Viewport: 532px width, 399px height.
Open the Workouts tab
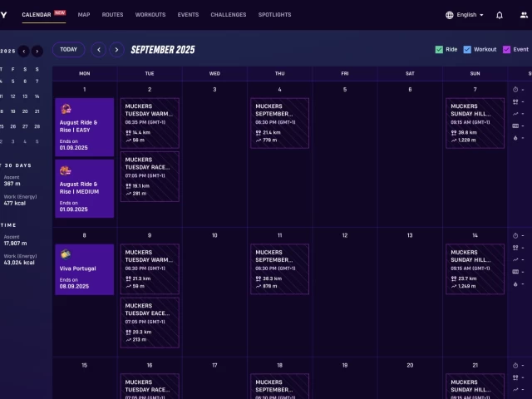[x=150, y=15]
